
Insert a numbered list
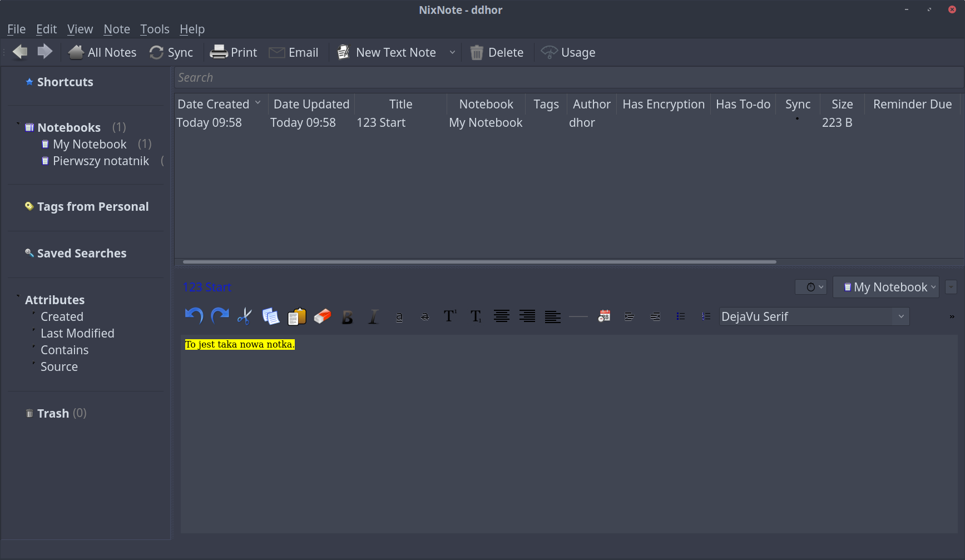point(706,316)
